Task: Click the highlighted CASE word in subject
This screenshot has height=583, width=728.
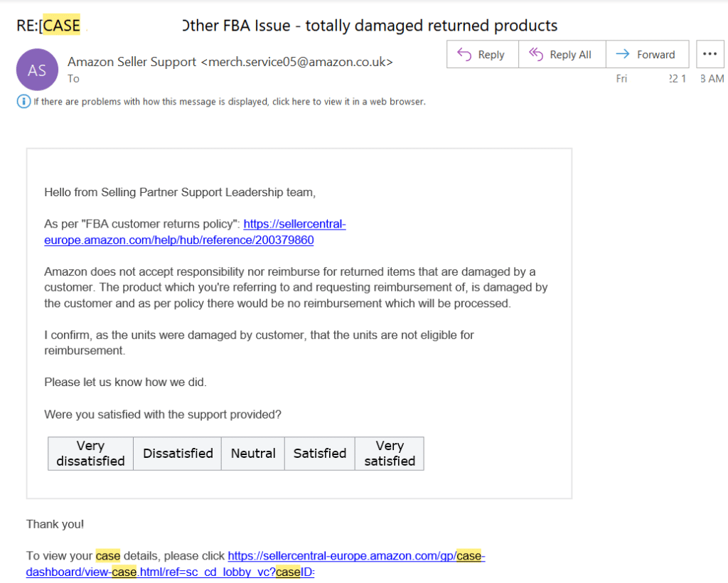Action: (61, 25)
